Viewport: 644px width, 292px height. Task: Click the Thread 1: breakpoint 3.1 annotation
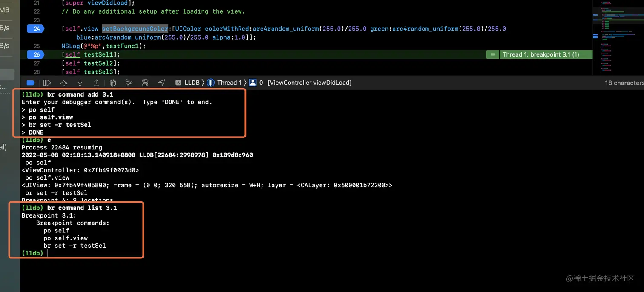pyautogui.click(x=546, y=54)
